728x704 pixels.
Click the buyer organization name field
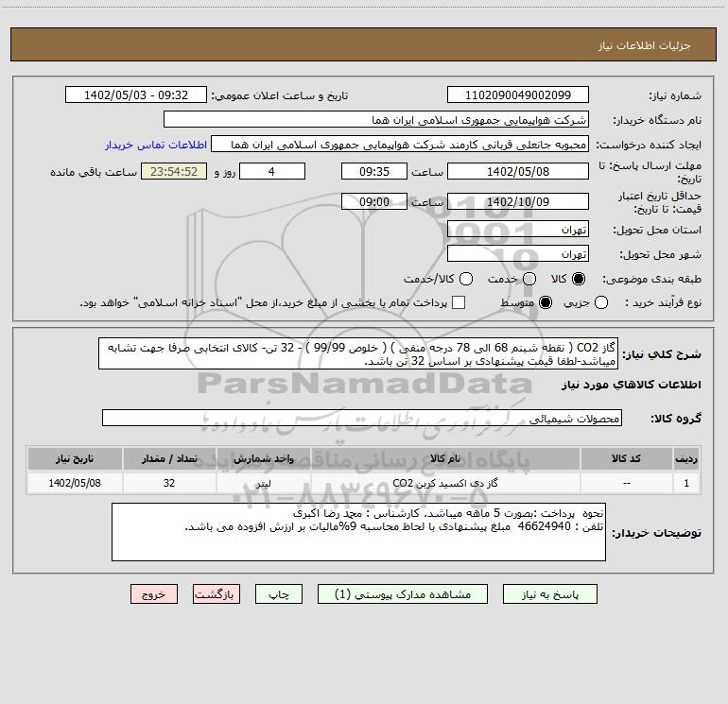[x=376, y=120]
